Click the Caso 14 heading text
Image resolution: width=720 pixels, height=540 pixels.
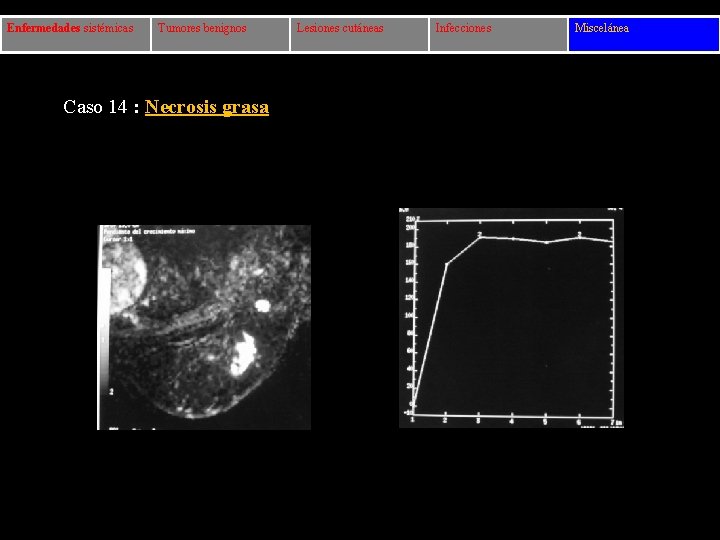coord(95,107)
